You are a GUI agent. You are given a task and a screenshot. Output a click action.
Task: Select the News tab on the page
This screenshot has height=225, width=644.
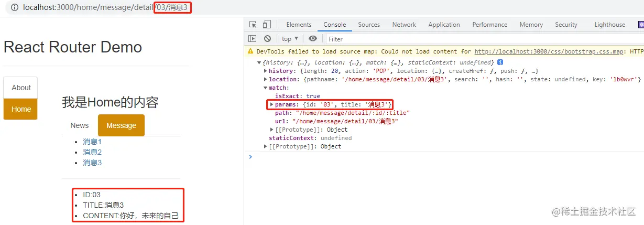tap(80, 125)
